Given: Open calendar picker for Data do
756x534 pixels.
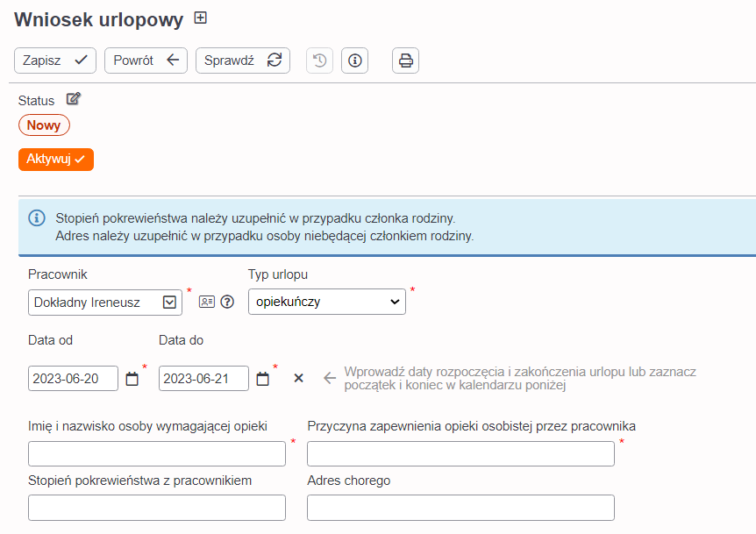Looking at the screenshot, I should (x=262, y=379).
